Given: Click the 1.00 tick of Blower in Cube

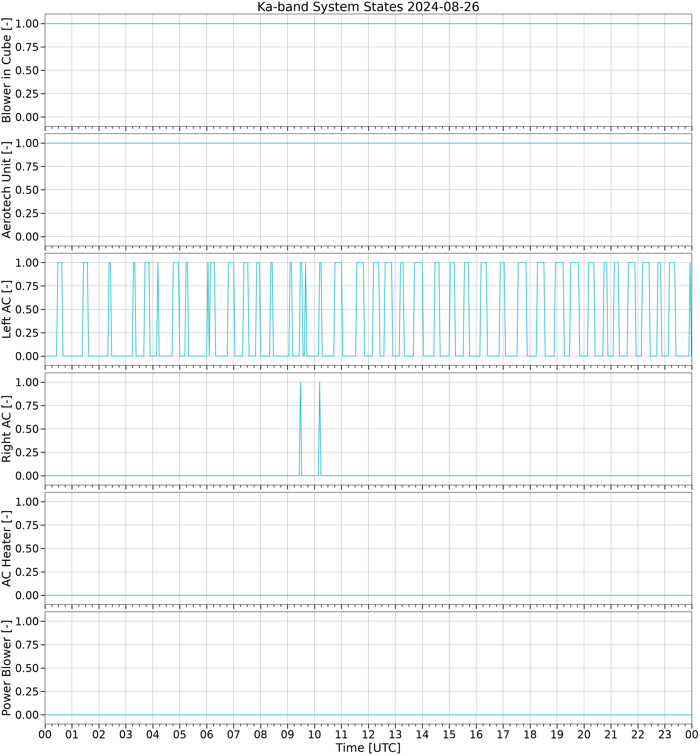Looking at the screenshot, I should (27, 24).
